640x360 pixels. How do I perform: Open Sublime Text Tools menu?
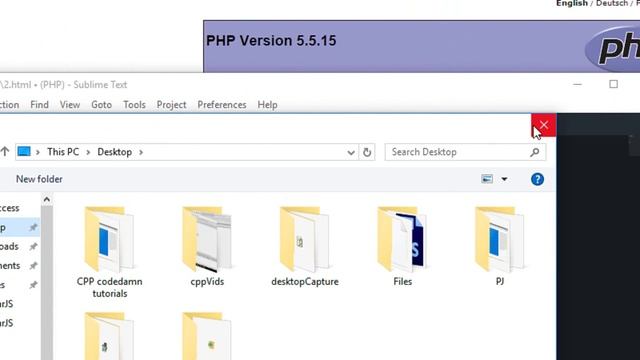click(134, 105)
